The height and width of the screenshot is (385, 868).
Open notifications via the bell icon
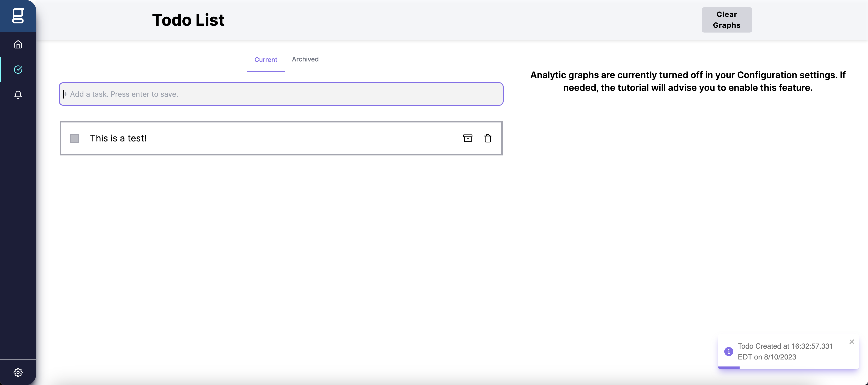point(18,95)
